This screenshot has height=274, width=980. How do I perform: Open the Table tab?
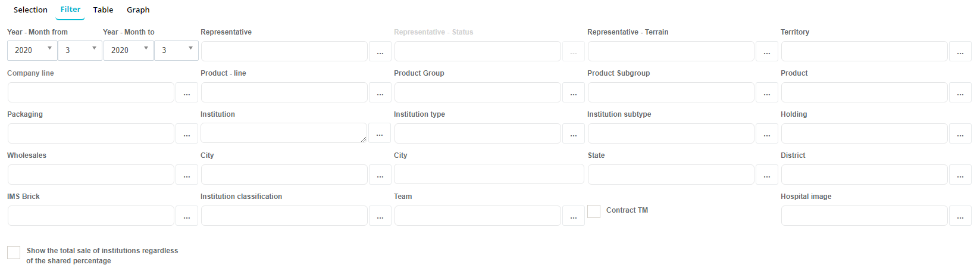103,10
